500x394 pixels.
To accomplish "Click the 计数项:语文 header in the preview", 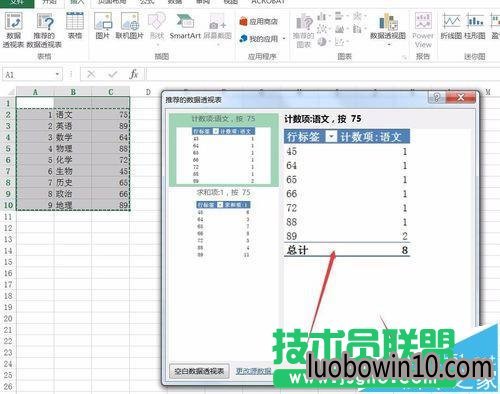I will pyautogui.click(x=370, y=137).
